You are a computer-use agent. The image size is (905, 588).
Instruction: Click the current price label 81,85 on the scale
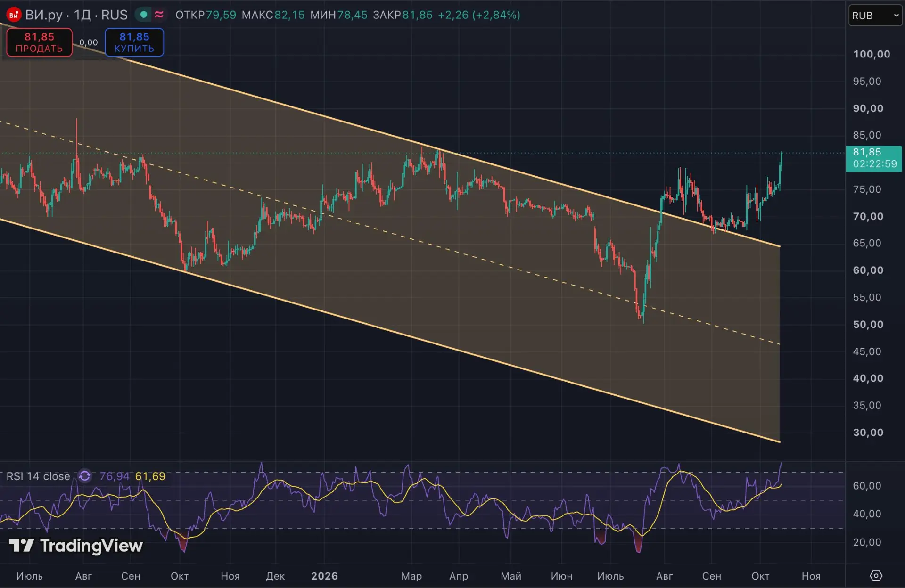874,158
